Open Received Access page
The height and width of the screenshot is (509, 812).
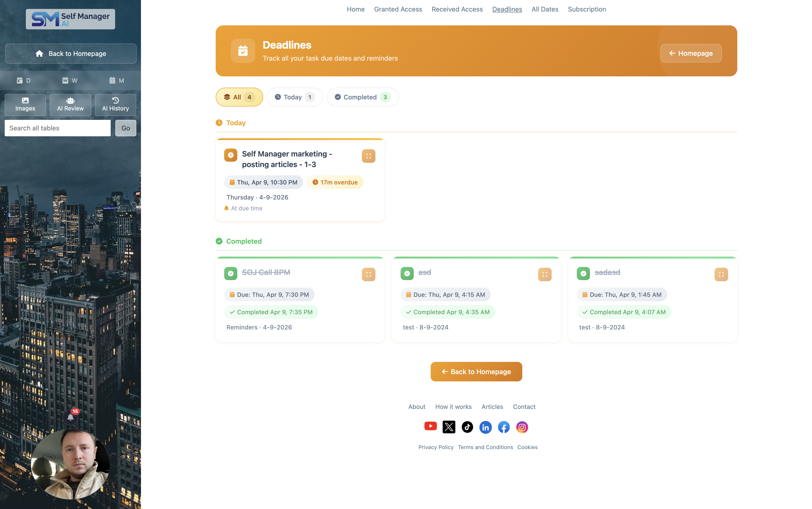pyautogui.click(x=457, y=9)
